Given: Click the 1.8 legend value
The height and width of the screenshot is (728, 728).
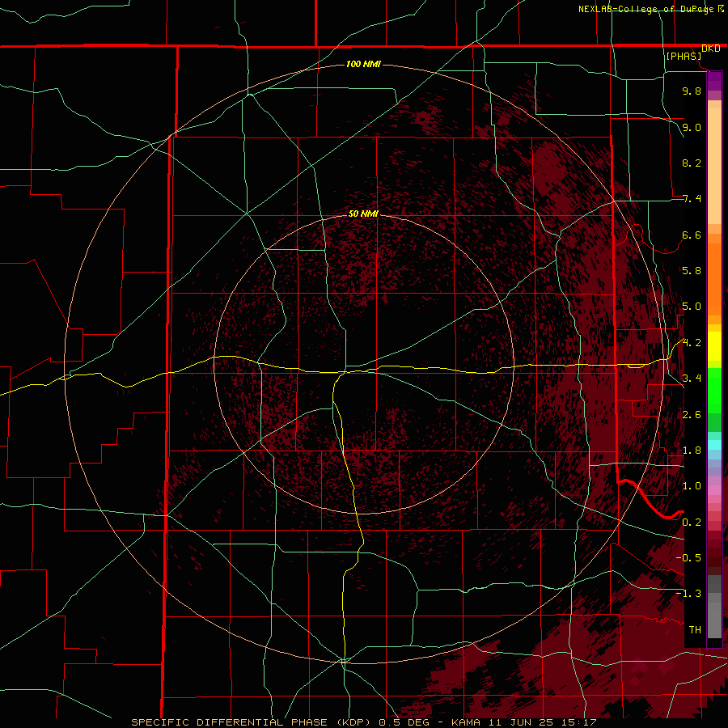Looking at the screenshot, I should pos(692,451).
